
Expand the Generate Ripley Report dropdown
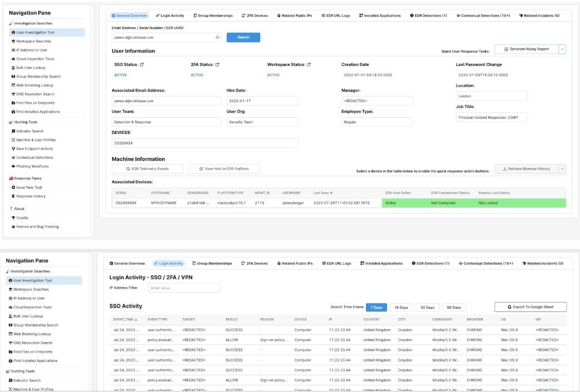point(562,49)
